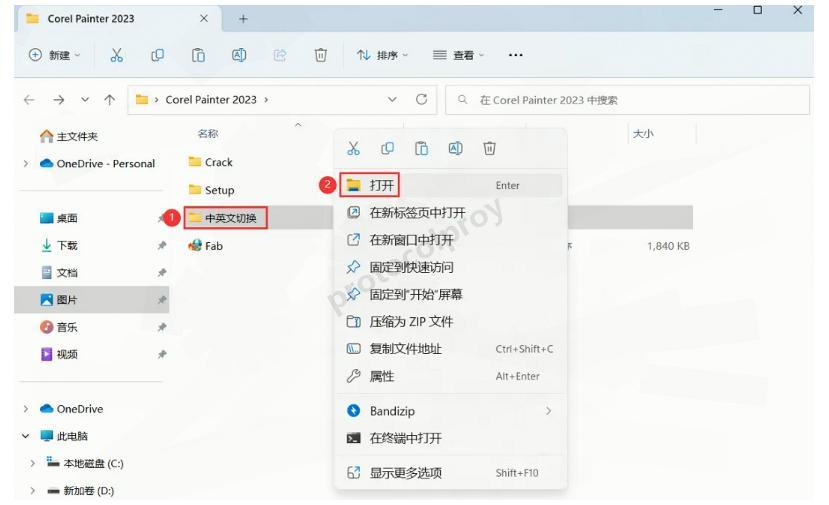Open the 排序 sort dropdown
829x505 pixels.
click(x=382, y=55)
